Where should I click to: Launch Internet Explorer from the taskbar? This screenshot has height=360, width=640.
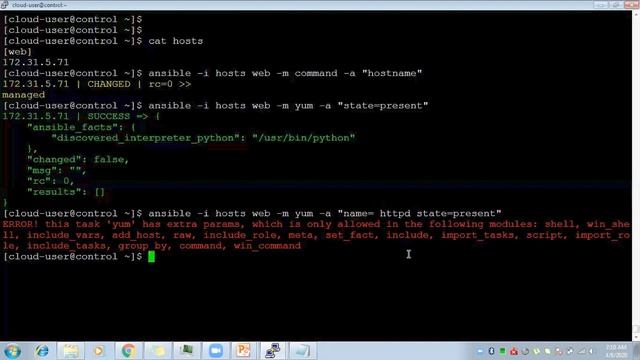click(42, 351)
